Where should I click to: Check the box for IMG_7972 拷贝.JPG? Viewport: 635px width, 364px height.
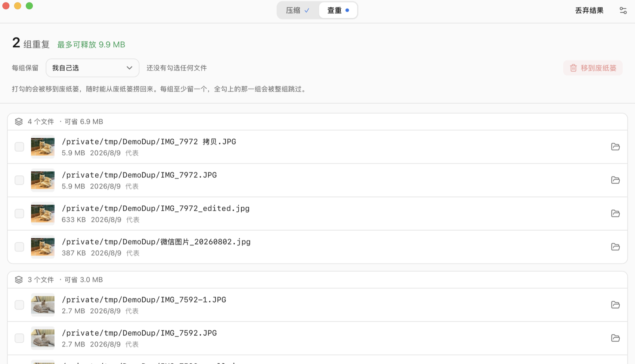pyautogui.click(x=19, y=147)
